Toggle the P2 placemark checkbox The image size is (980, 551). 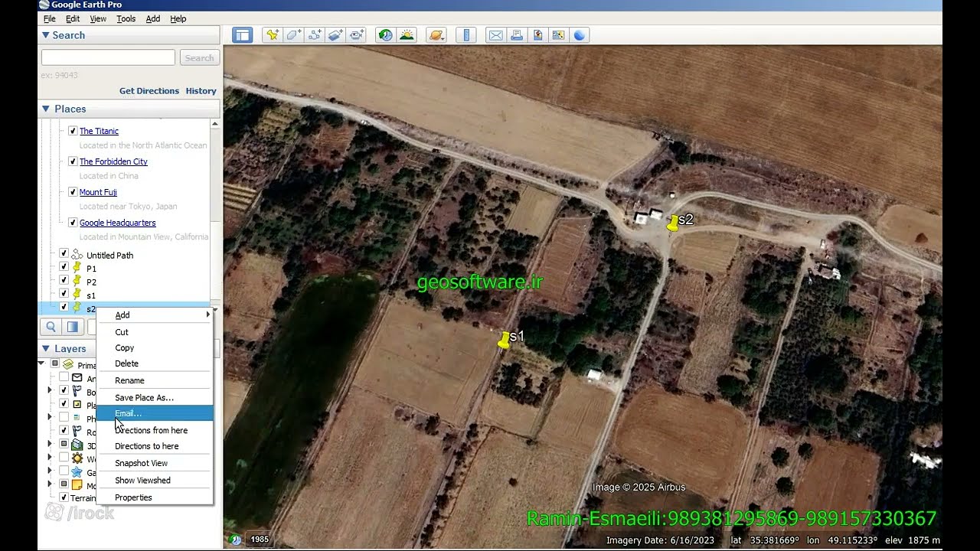point(64,281)
